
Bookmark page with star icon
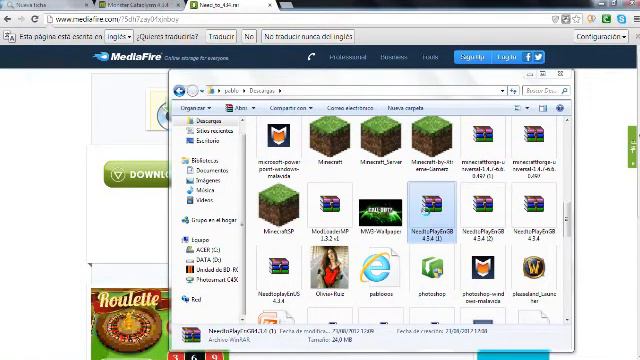tap(576, 19)
